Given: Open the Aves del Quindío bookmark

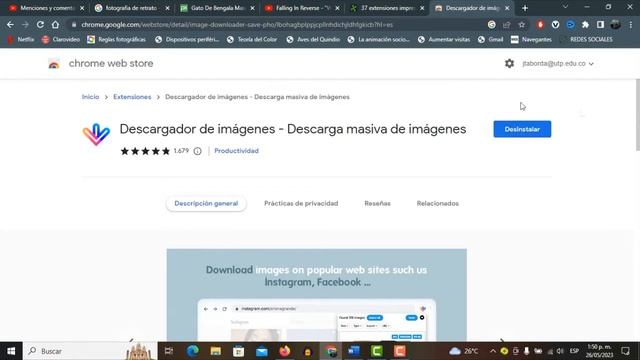Looking at the screenshot, I should [313, 40].
